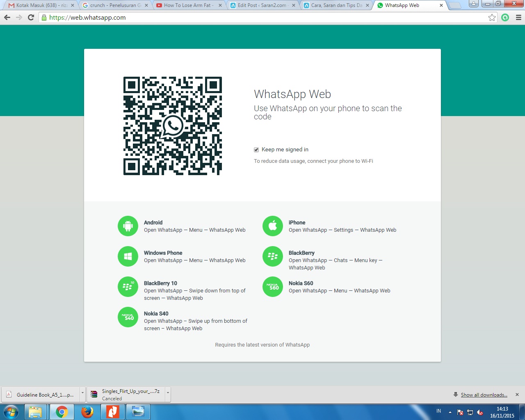Image resolution: width=525 pixels, height=420 pixels.
Task: Expand options for Singles_Flirt_Up_your 7z download
Action: click(168, 395)
